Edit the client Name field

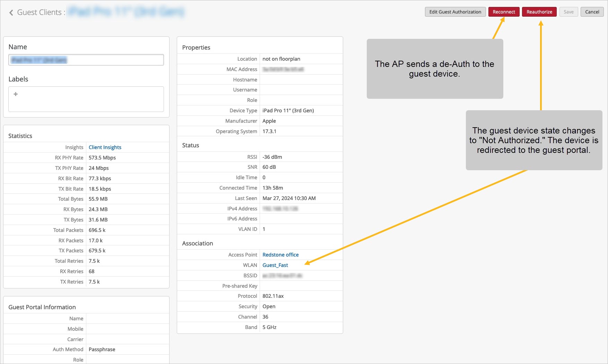[x=86, y=60]
